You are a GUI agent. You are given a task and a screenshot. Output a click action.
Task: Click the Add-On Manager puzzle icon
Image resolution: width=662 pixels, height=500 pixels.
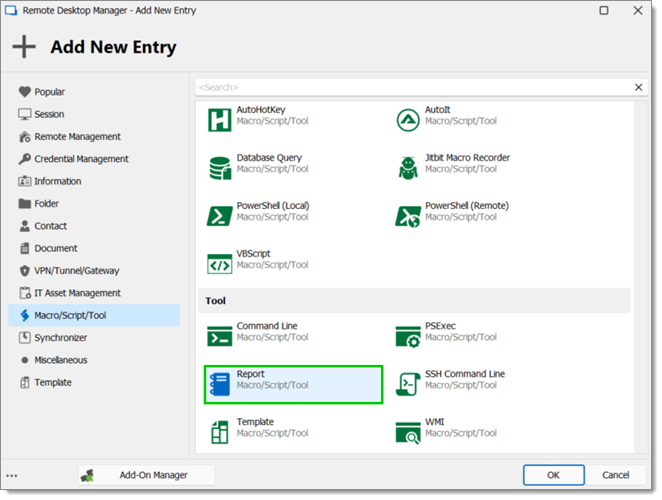click(87, 476)
